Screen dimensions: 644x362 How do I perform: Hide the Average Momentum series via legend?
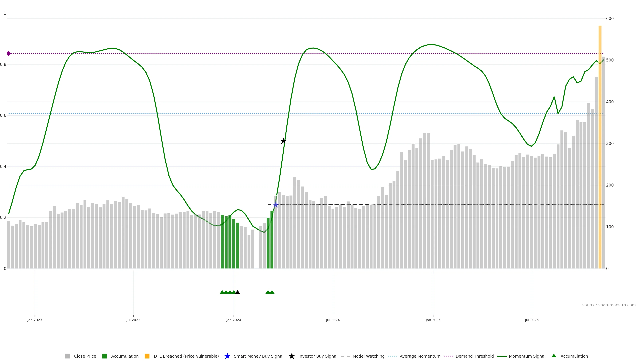(420, 356)
